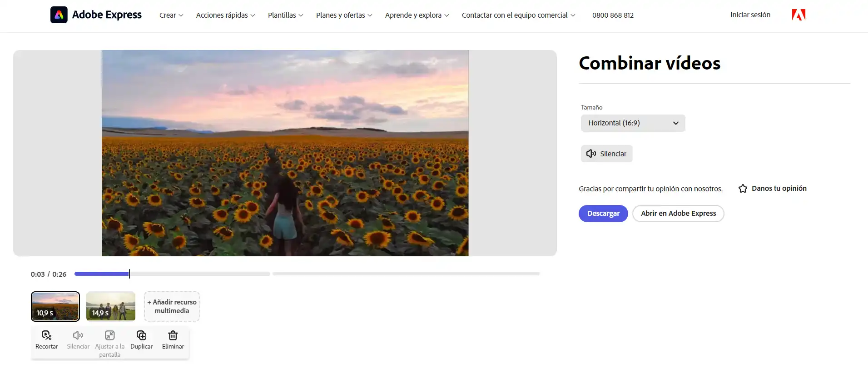This screenshot has width=868, height=374.
Task: Expand the Acciones rápidas menu
Action: coord(226,15)
